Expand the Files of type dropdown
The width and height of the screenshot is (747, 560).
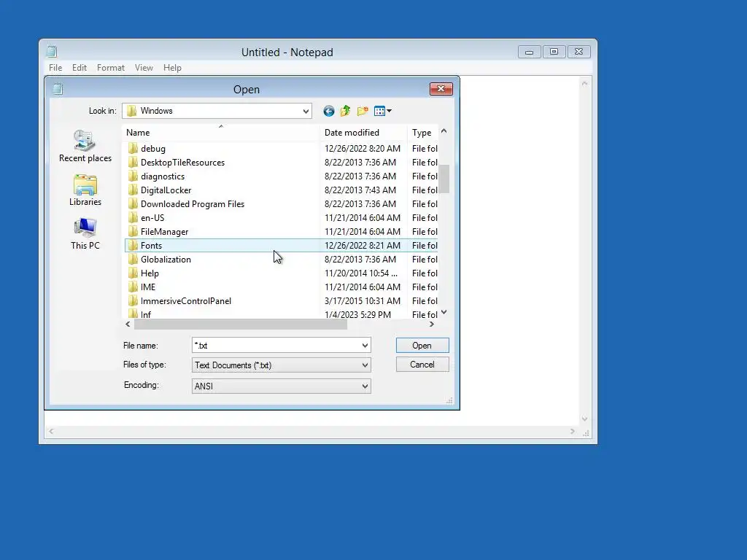click(365, 365)
